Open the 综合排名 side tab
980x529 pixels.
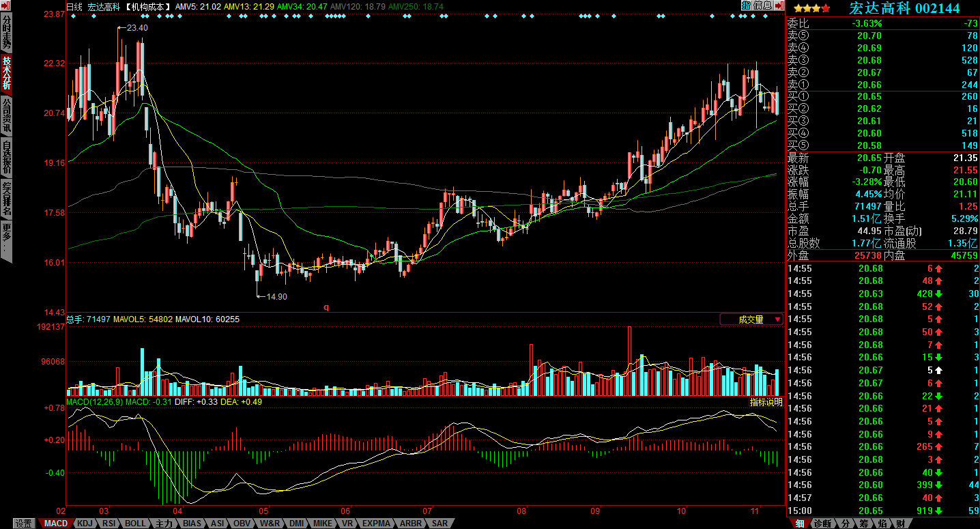[6, 198]
